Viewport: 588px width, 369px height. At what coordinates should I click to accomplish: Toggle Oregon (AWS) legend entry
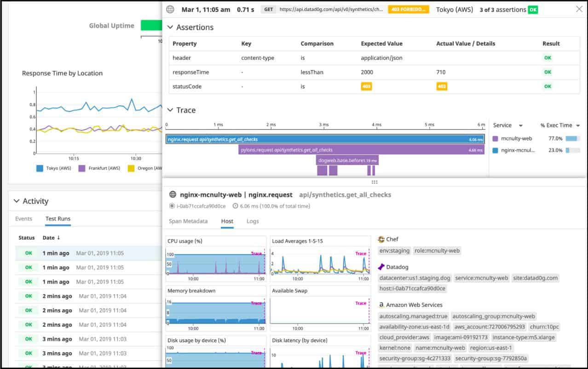[145, 168]
